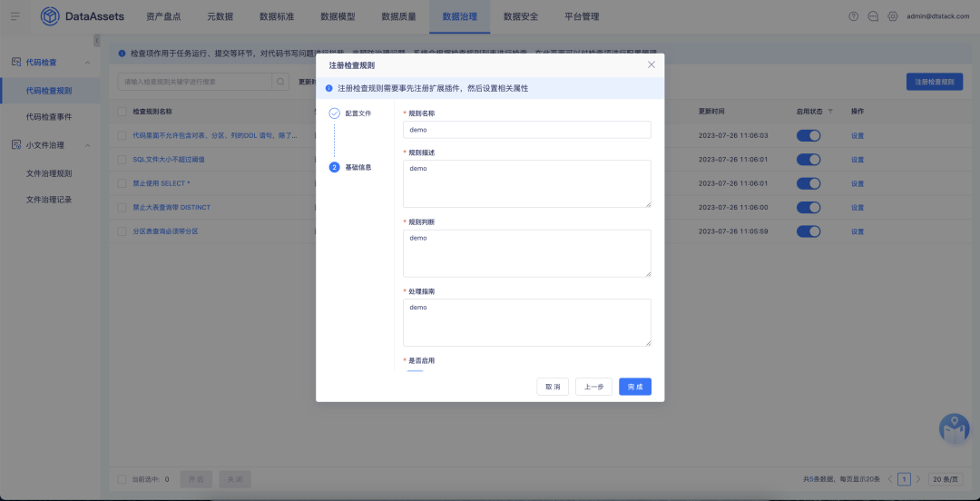The height and width of the screenshot is (501, 980).
Task: Click the DataAssets cube logo icon
Action: coord(50,16)
